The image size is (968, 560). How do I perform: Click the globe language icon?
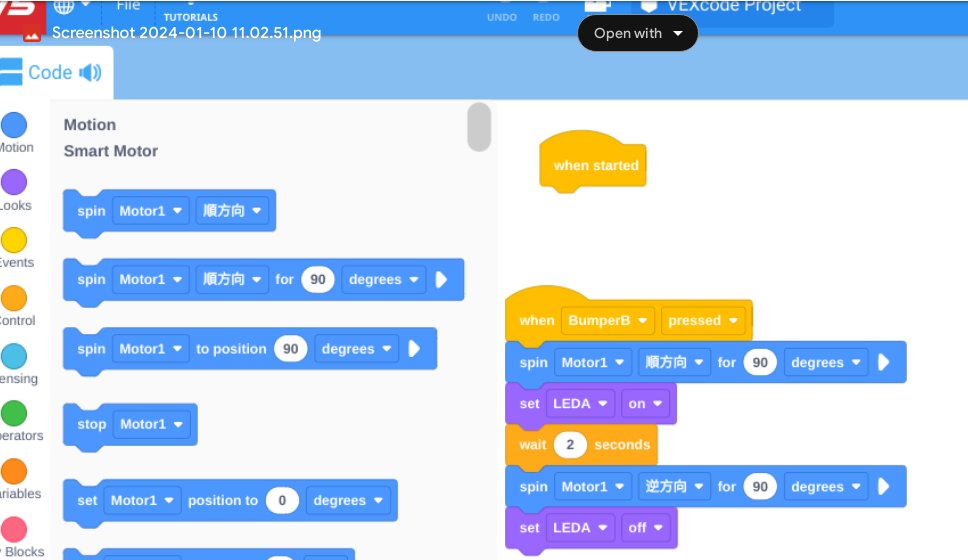click(x=64, y=6)
